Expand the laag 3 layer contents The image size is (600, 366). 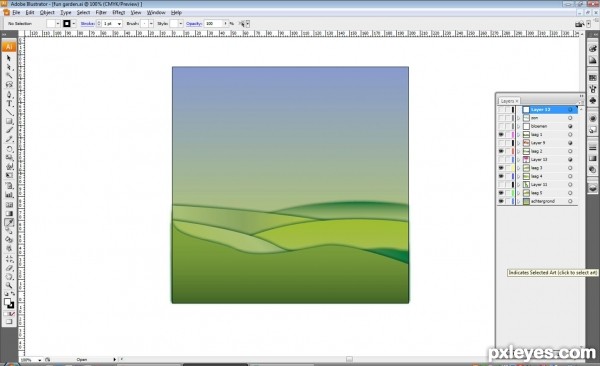pos(519,168)
